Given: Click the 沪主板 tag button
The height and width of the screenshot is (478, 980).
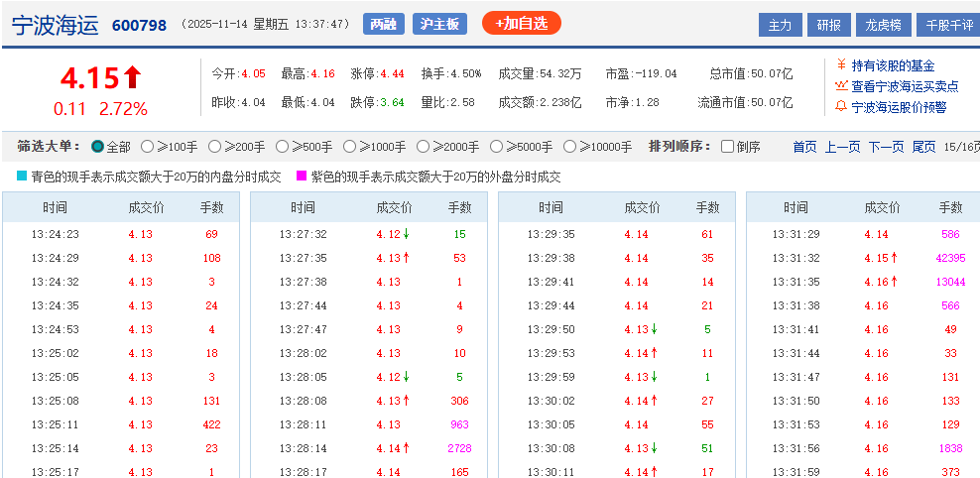Looking at the screenshot, I should coord(439,24).
